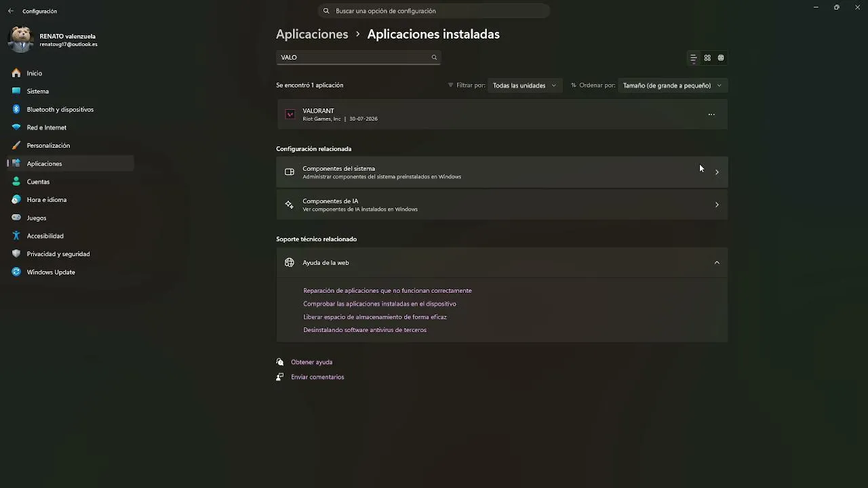This screenshot has height=488, width=868.
Task: Open Juegos settings
Action: click(71, 218)
